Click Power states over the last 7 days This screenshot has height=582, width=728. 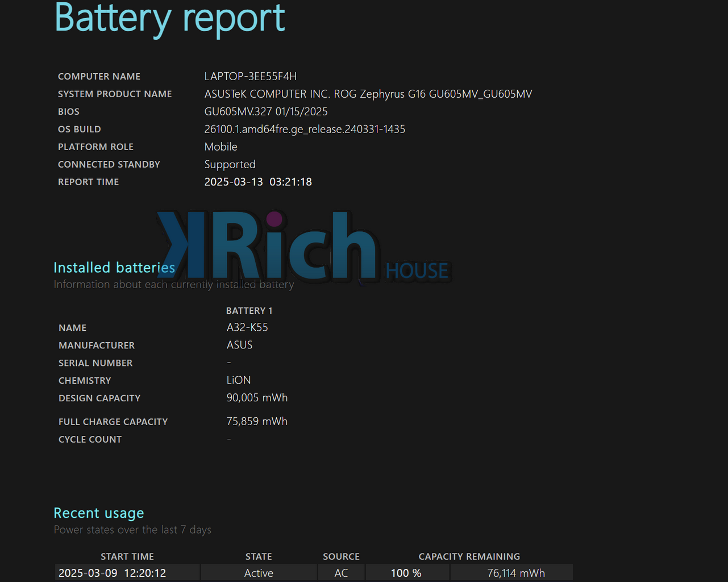point(132,530)
